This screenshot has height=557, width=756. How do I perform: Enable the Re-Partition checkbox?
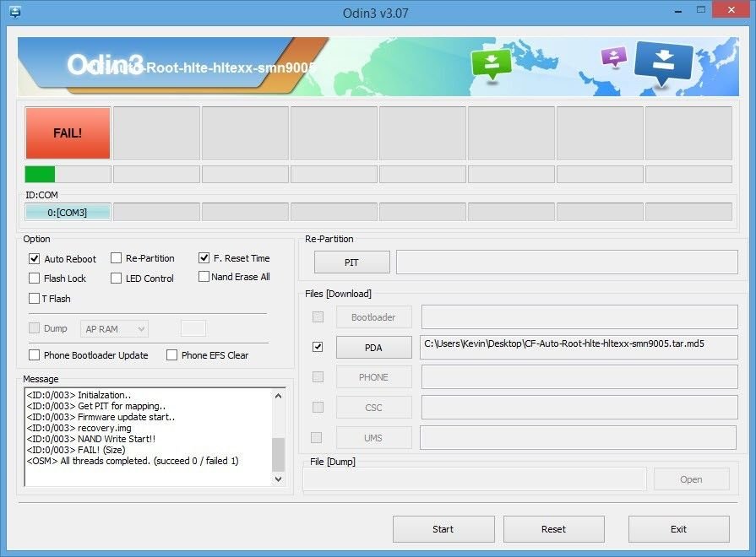click(x=117, y=258)
